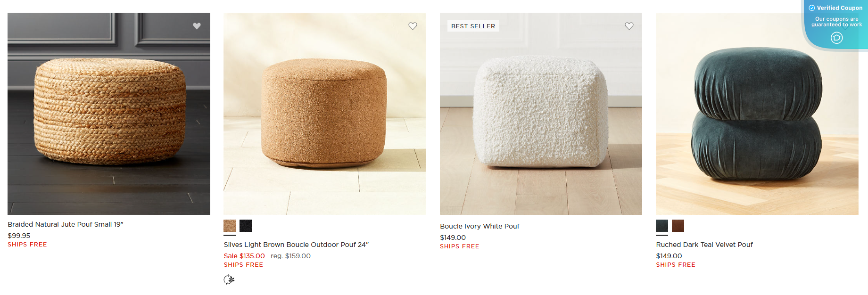This screenshot has height=295, width=868.
Task: Click the Best Seller badge
Action: [x=473, y=26]
